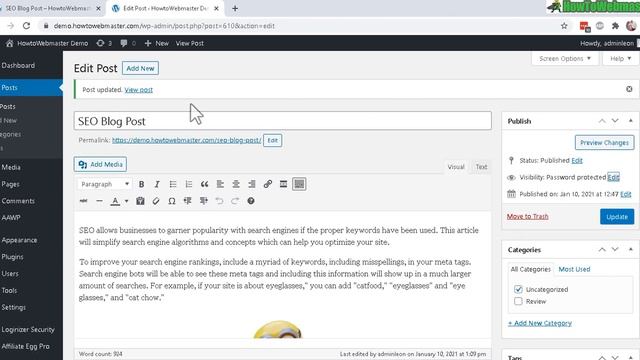This screenshot has width=640, height=360.
Task: Toggle italic formatting in editor toolbar
Action: (157, 184)
